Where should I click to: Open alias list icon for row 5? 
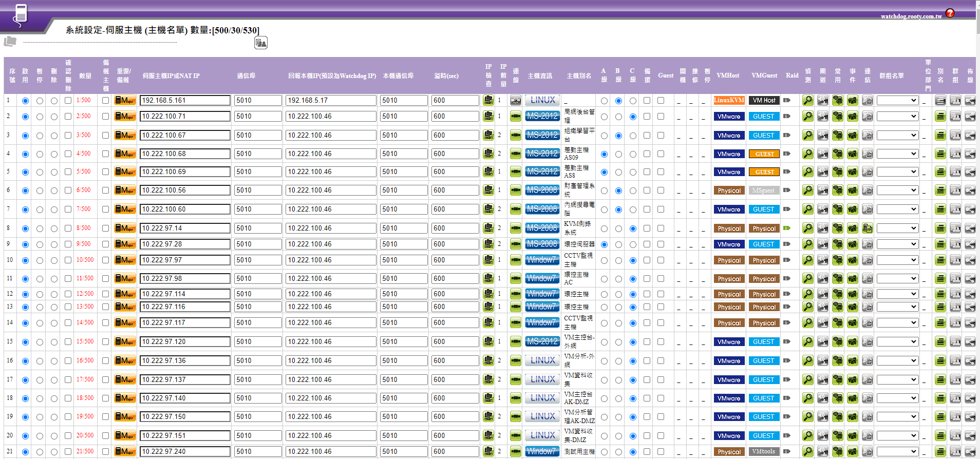pyautogui.click(x=940, y=172)
